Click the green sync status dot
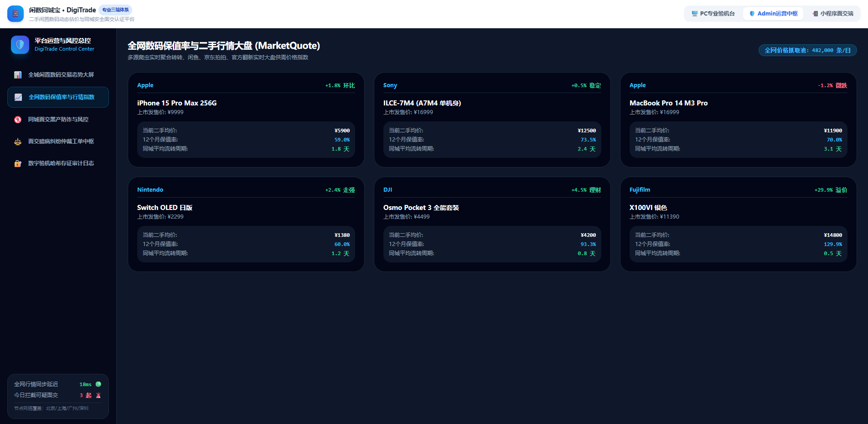 [x=98, y=384]
